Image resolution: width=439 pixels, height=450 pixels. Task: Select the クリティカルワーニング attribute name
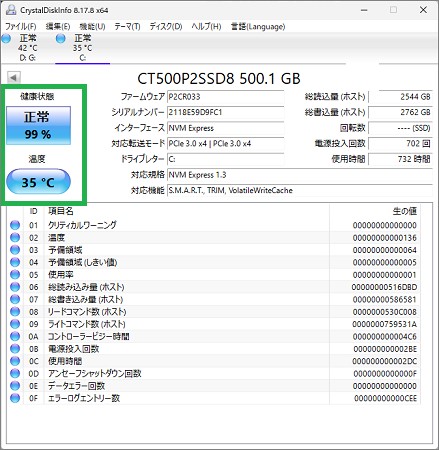click(x=82, y=225)
